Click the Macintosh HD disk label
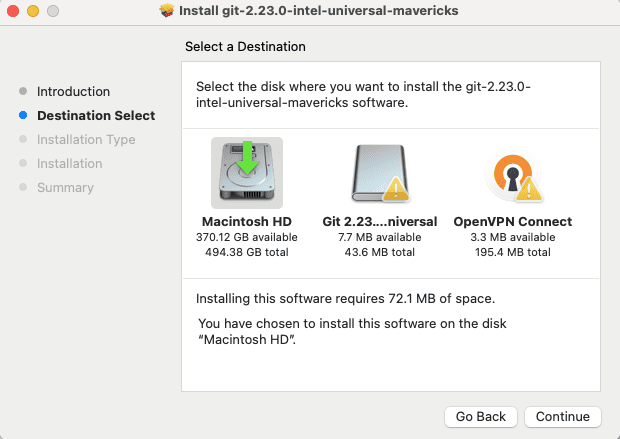Image resolution: width=620 pixels, height=439 pixels. point(247,222)
